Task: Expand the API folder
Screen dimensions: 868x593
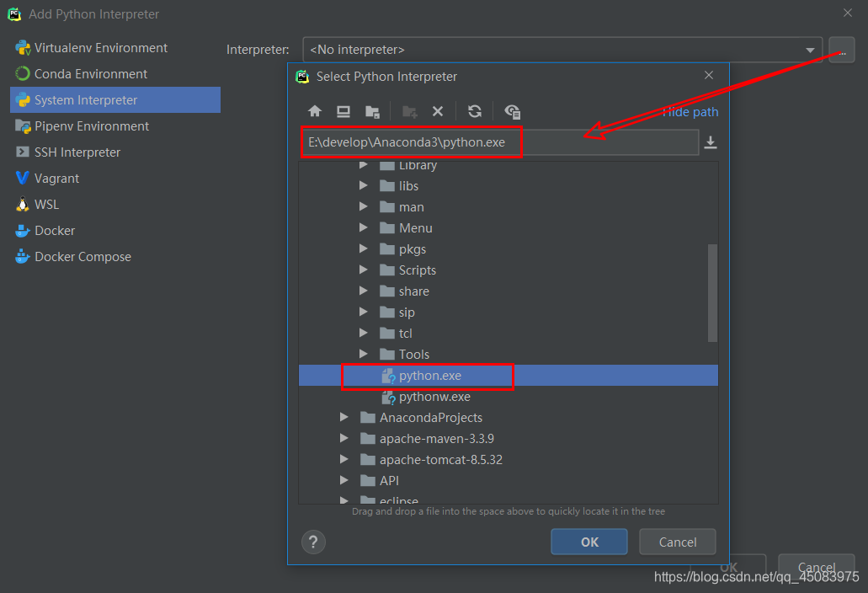Action: (x=343, y=480)
